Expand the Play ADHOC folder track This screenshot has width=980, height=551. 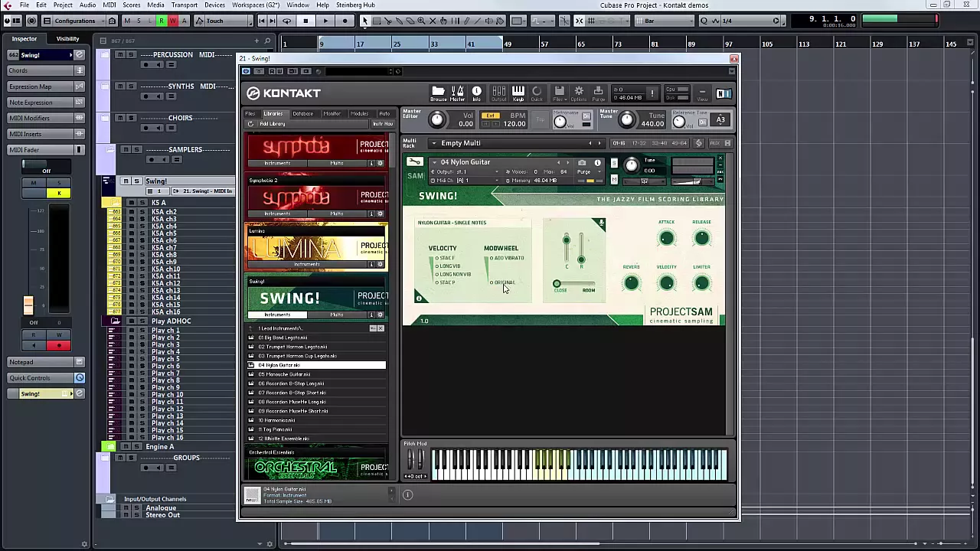point(116,321)
